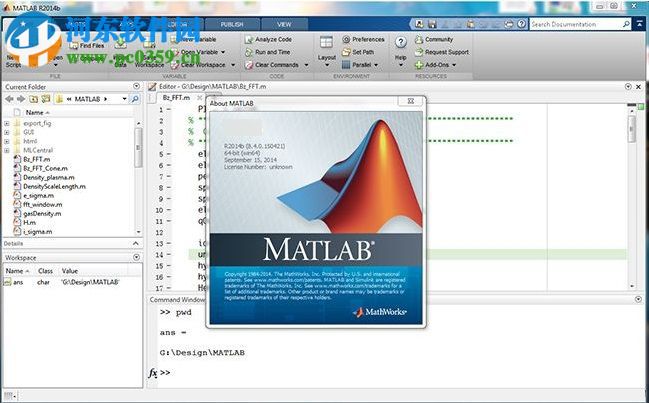Expand the export_fig folder
Image resolution: width=649 pixels, height=403 pixels.
7,123
